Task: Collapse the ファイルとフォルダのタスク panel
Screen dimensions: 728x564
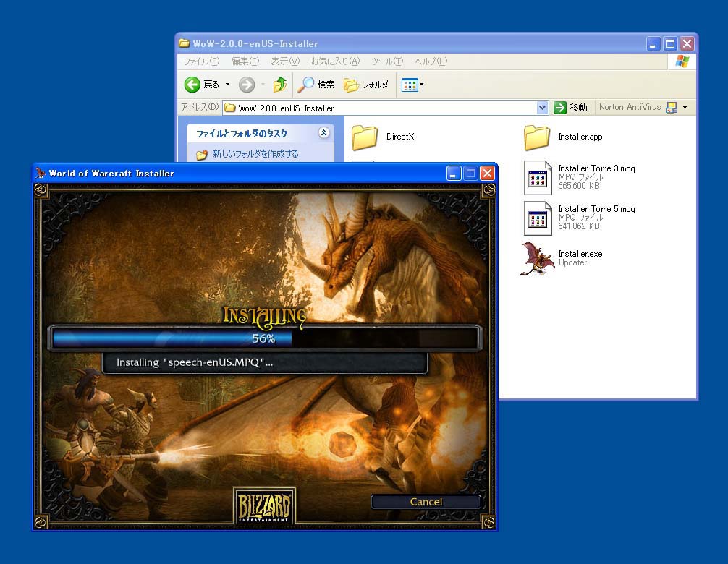Action: click(323, 133)
